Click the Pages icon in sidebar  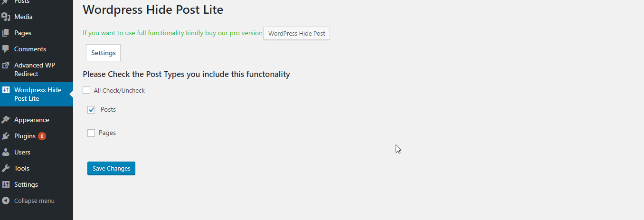click(6, 33)
